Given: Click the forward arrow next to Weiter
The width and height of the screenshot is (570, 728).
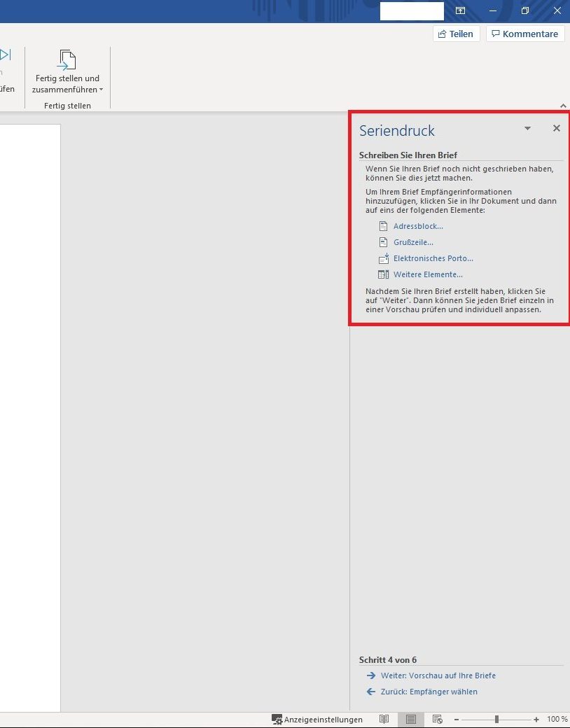Looking at the screenshot, I should pyautogui.click(x=370, y=675).
